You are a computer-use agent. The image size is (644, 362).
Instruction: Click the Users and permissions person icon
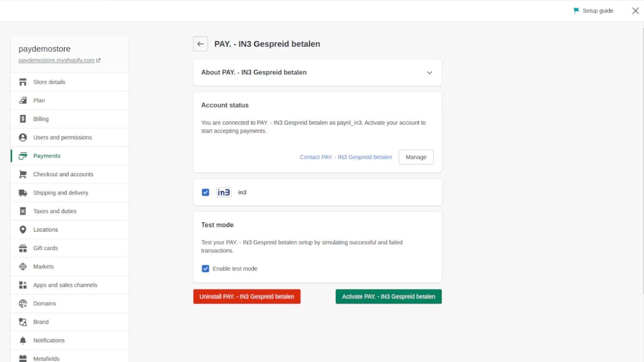[x=23, y=138]
